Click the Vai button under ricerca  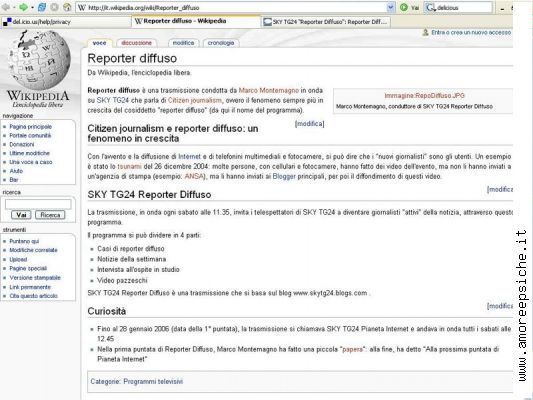pos(21,215)
